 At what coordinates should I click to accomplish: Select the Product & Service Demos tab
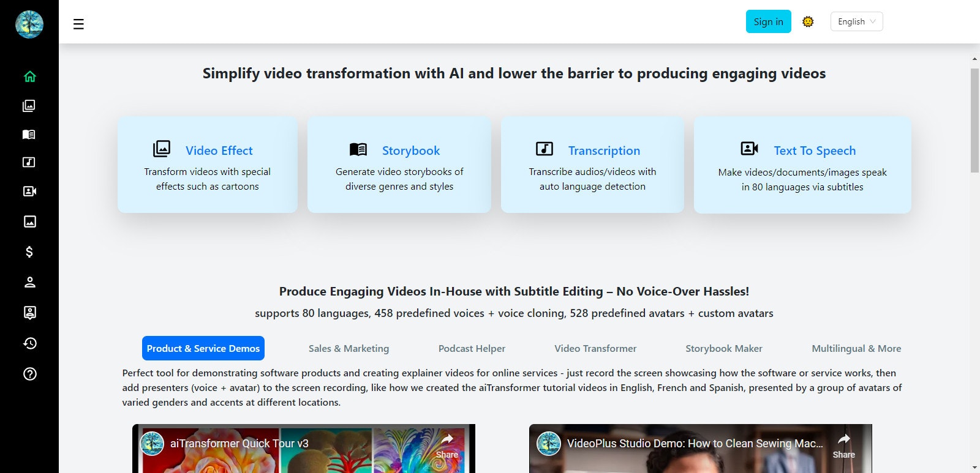point(203,348)
